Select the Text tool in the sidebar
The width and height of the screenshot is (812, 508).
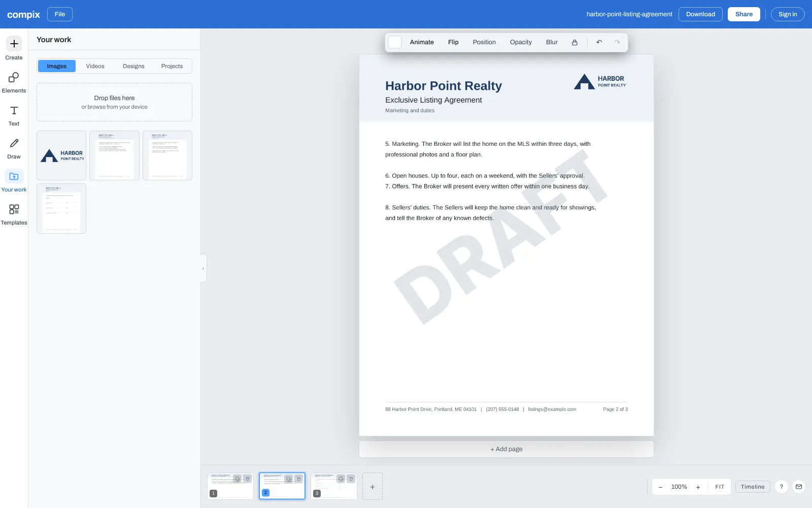14,114
